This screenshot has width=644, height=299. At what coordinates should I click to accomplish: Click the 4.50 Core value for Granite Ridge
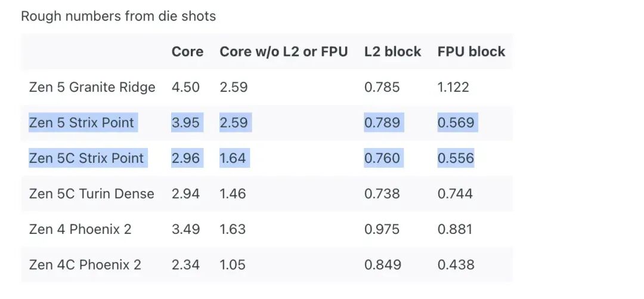[185, 87]
